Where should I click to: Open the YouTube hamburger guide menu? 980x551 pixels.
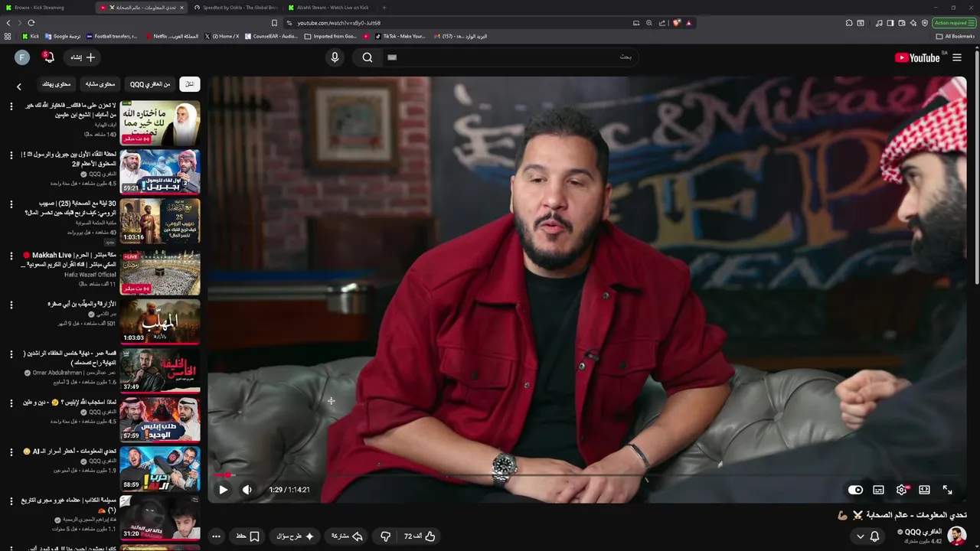pyautogui.click(x=957, y=57)
